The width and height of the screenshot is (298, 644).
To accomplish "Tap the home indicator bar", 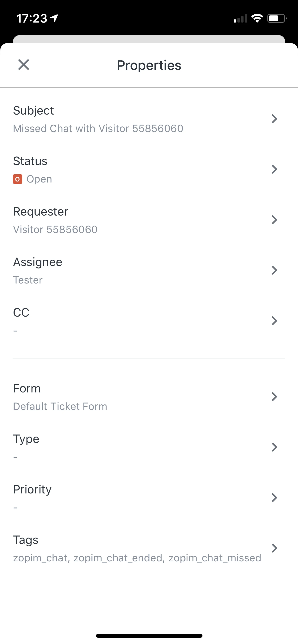I will [x=149, y=636].
